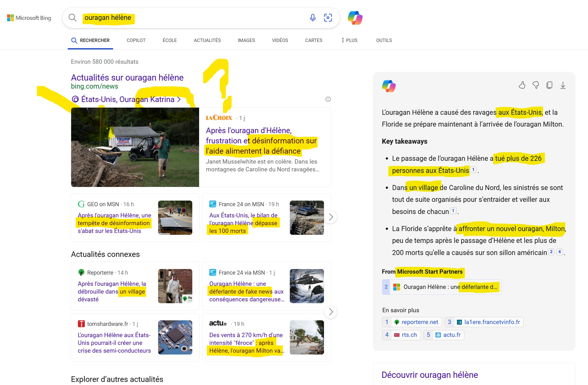Click thumbnail of person in white suit
Viewport: 588px width, 385px height.
[x=175, y=286]
